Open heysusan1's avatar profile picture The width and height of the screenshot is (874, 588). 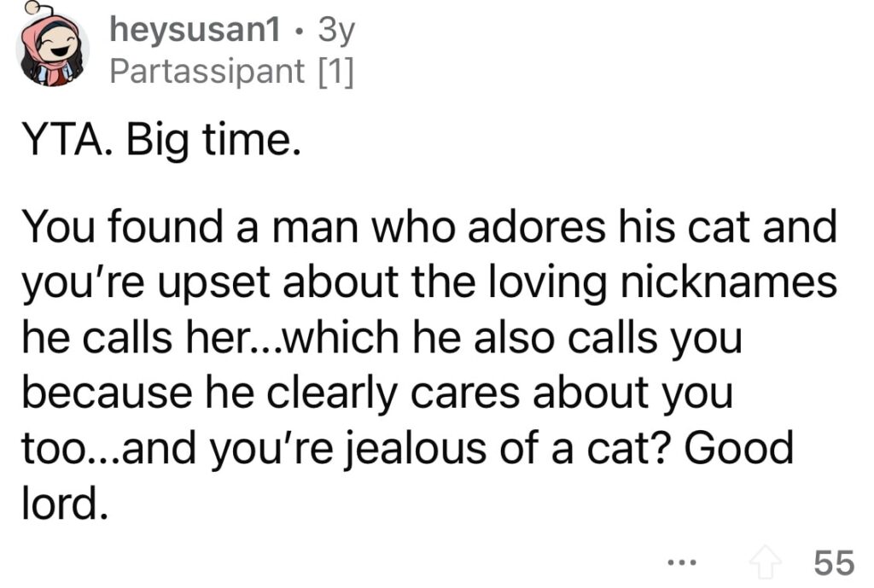coord(52,49)
